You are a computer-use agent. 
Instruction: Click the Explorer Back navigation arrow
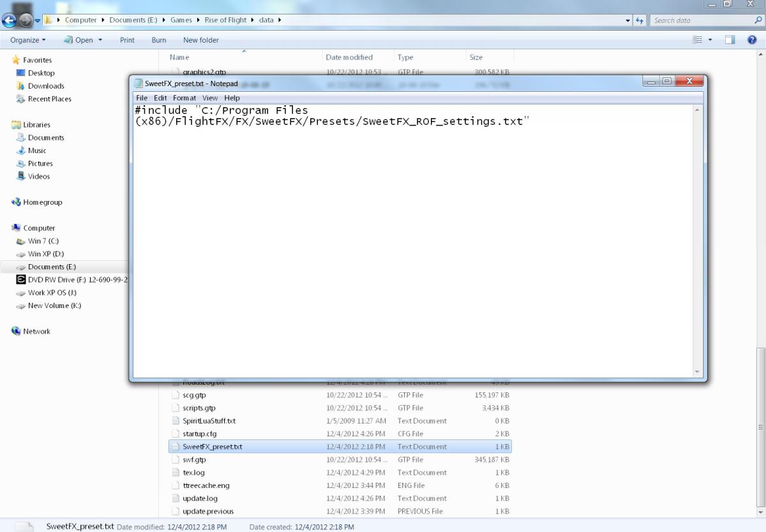10,20
